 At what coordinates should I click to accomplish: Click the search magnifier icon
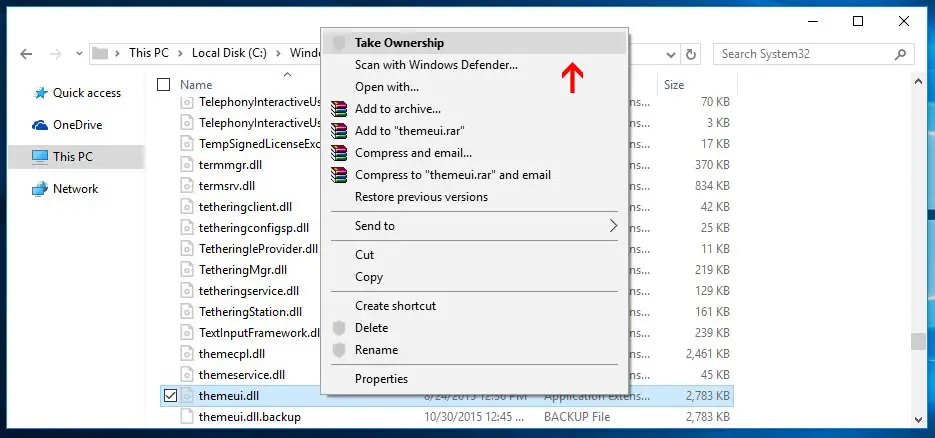point(900,54)
